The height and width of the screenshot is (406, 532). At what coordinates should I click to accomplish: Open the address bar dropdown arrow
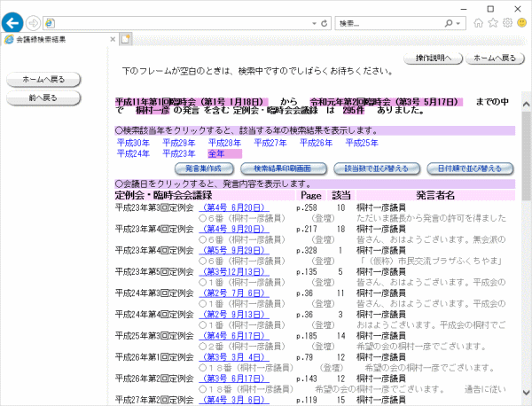314,23
